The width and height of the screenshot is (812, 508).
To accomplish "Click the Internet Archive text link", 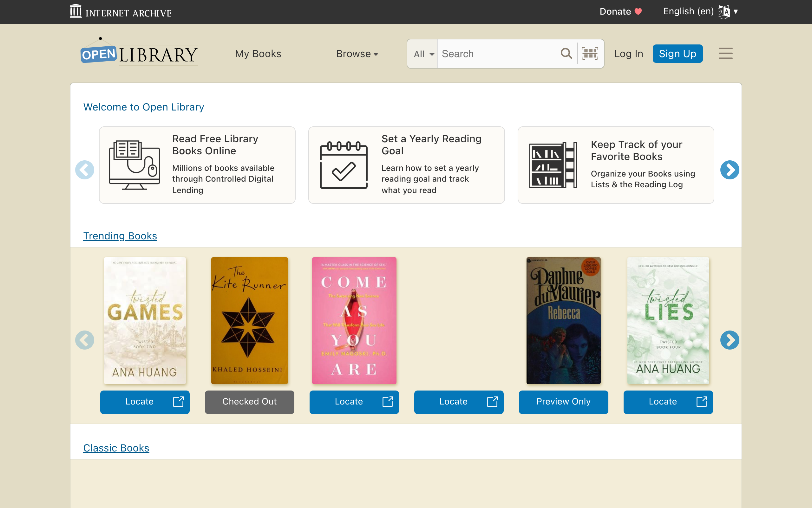I will 128,13.
